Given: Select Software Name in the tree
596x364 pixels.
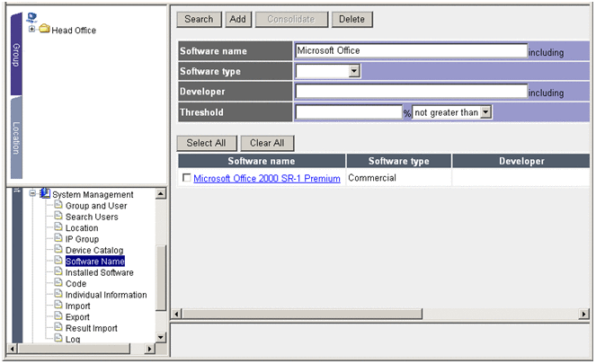Looking at the screenshot, I should (95, 261).
